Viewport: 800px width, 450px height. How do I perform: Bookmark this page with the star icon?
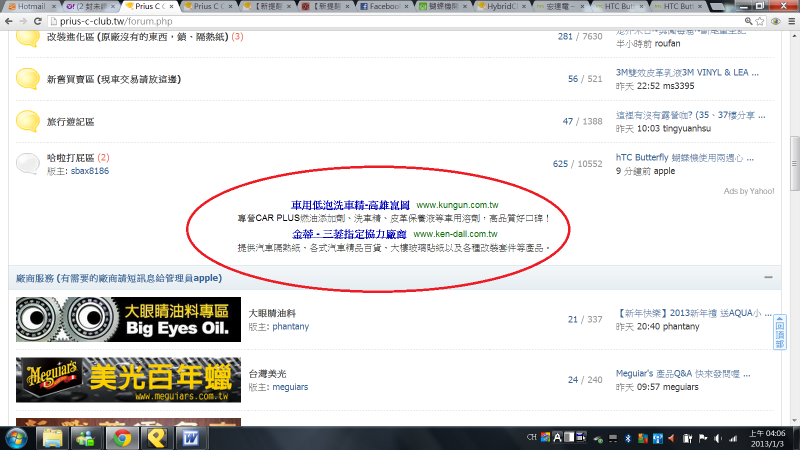pos(760,21)
